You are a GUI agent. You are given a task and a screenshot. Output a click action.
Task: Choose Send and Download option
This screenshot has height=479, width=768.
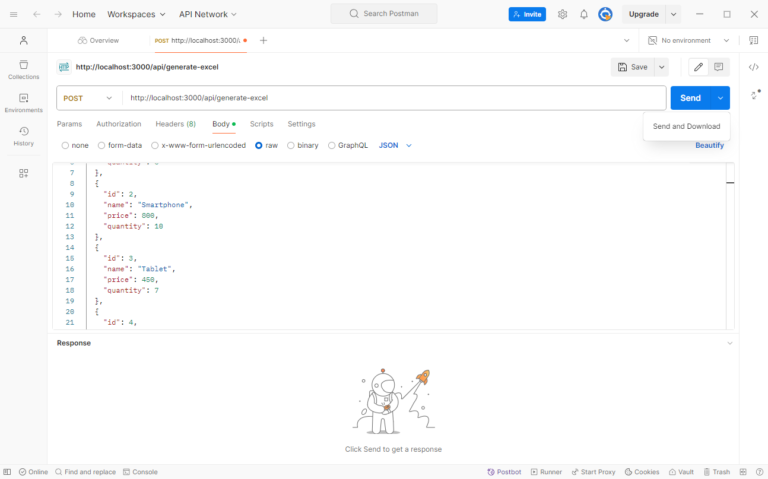[686, 126]
